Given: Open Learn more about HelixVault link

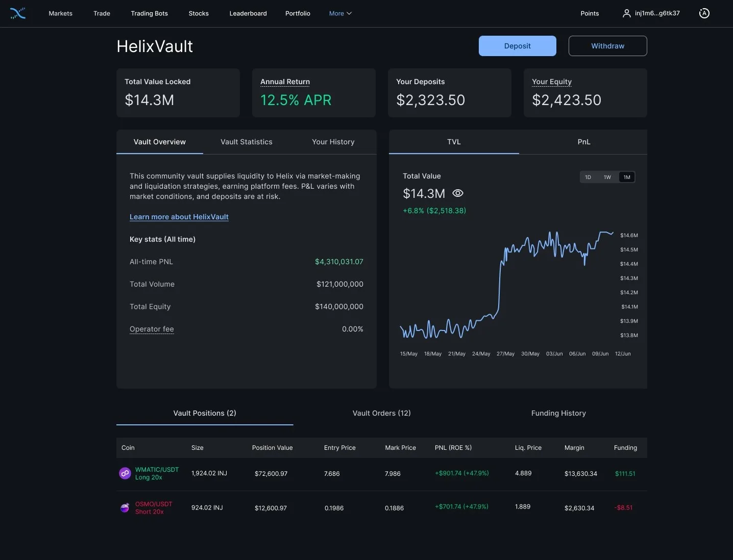Looking at the screenshot, I should click(x=179, y=217).
